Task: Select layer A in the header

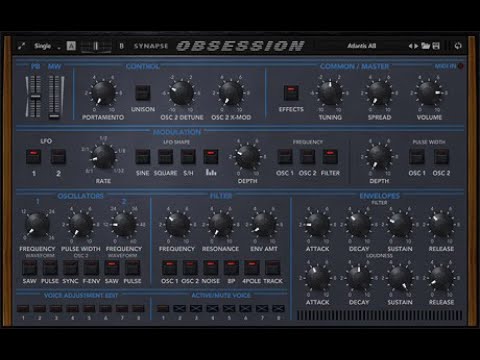Action: click(71, 46)
